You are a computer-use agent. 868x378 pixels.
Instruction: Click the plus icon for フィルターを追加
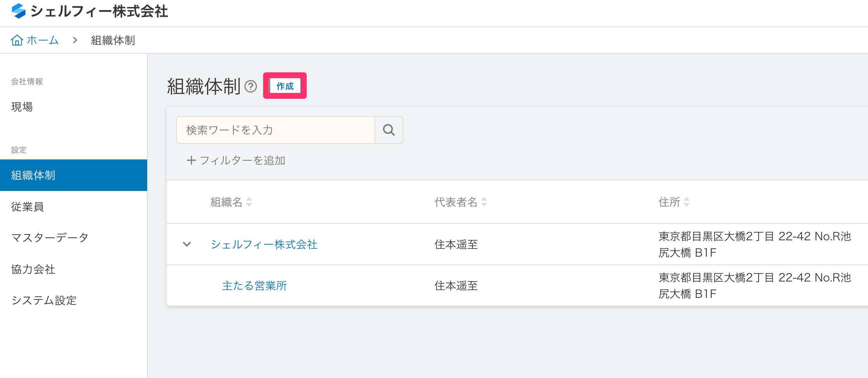click(x=191, y=160)
